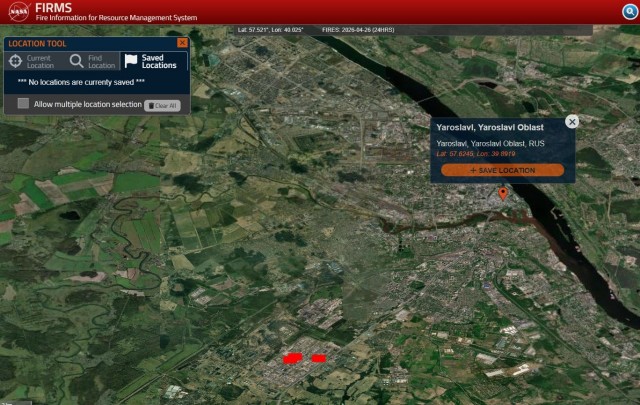
Task: Click the NASA logo
Action: pyautogui.click(x=17, y=12)
